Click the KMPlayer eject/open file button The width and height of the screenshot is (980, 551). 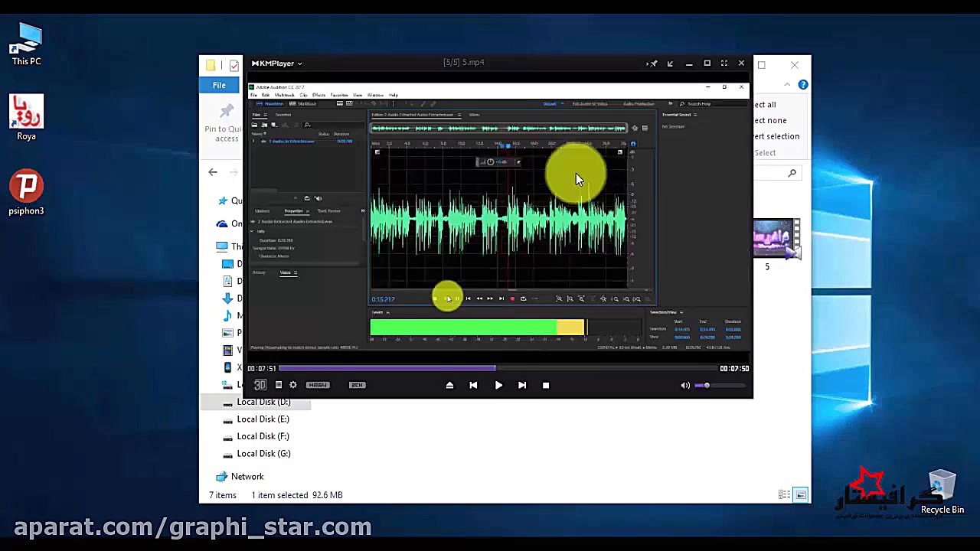point(449,385)
